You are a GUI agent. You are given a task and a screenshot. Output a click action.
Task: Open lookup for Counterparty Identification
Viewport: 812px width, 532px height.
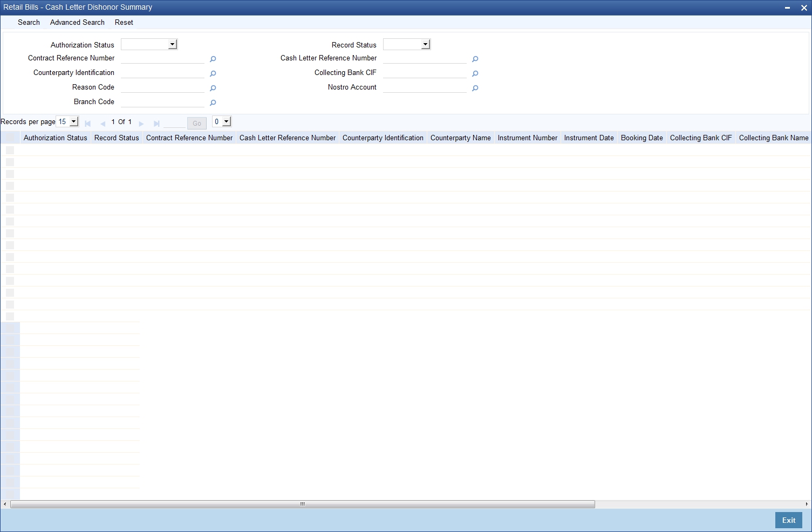click(213, 74)
